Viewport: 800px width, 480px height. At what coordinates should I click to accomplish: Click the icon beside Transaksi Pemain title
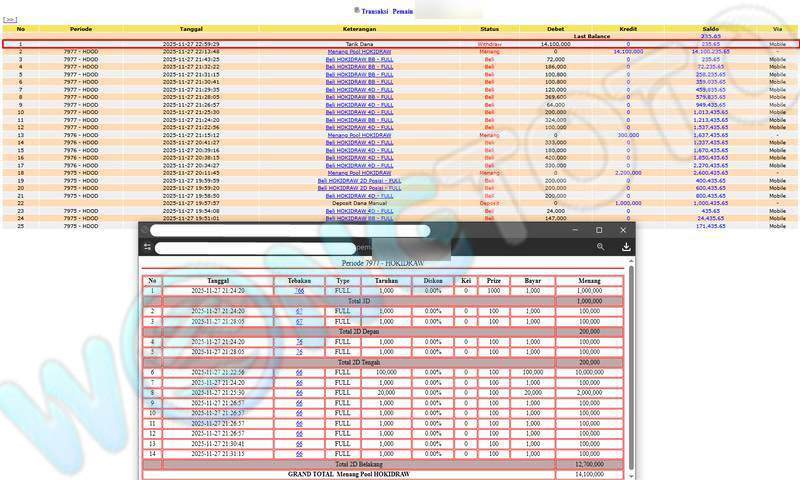pyautogui.click(x=357, y=9)
